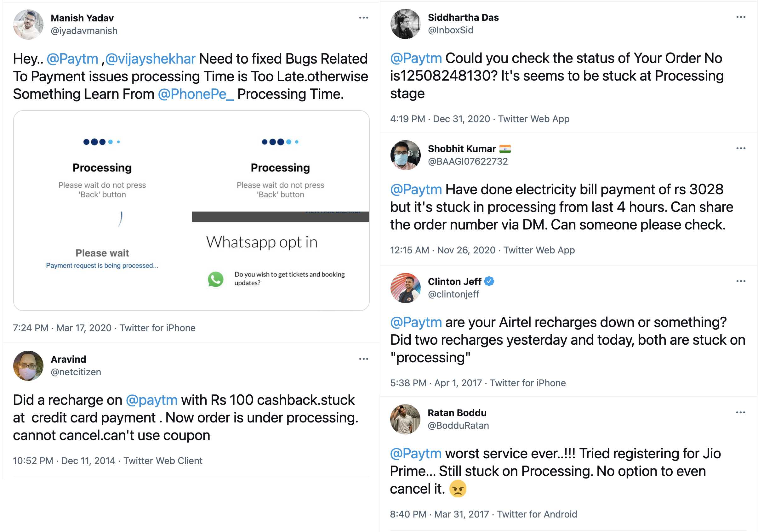The width and height of the screenshot is (758, 532).
Task: Click the 7:24 PM · Mar 17, 2020 timestamp
Action: click(x=62, y=328)
